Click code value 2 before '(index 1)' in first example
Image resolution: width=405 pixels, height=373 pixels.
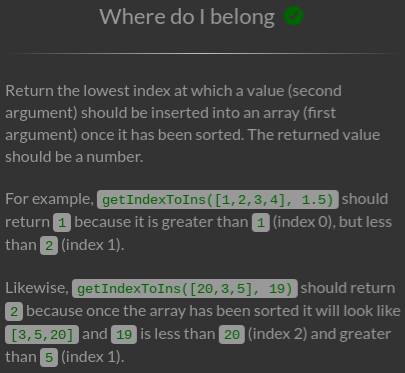(49, 246)
